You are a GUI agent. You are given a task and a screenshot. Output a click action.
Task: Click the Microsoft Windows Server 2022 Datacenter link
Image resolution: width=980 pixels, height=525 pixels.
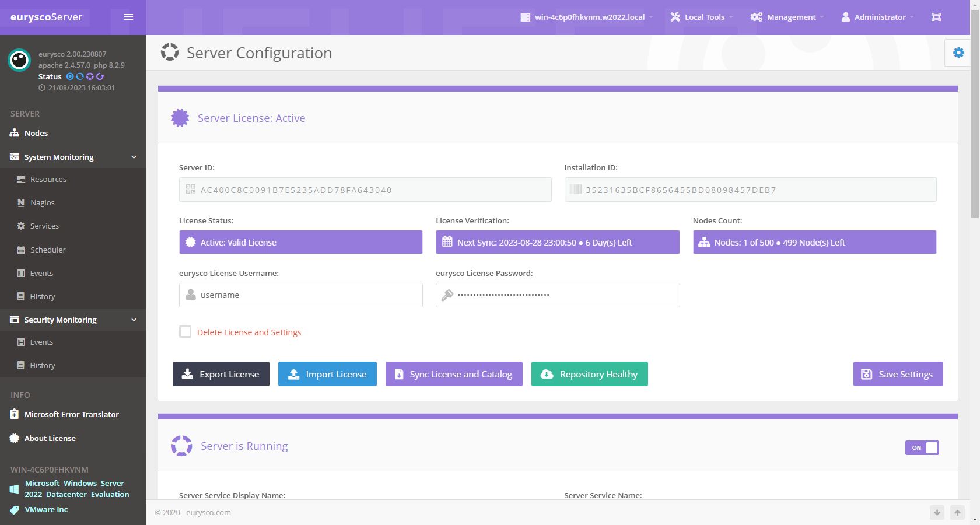point(77,489)
